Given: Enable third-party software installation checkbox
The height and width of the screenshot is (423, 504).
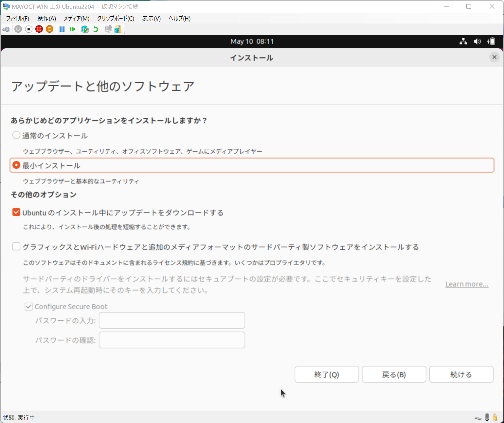Looking at the screenshot, I should pyautogui.click(x=16, y=246).
